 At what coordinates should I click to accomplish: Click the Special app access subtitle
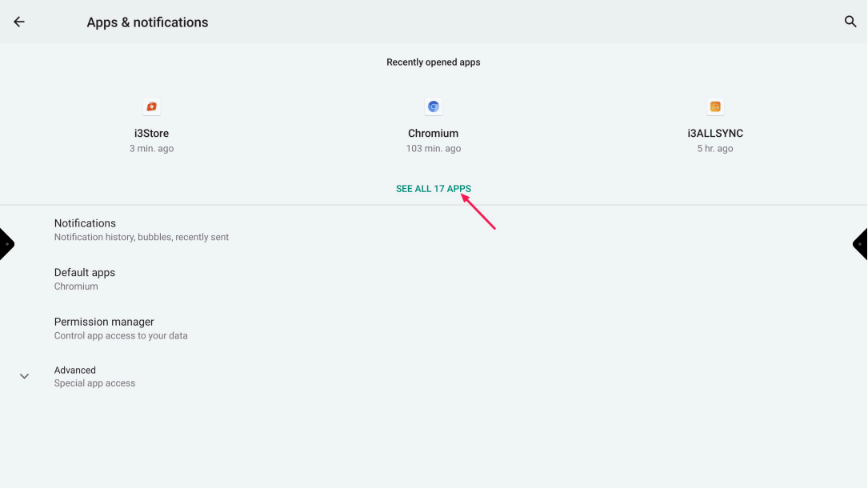pyautogui.click(x=94, y=383)
